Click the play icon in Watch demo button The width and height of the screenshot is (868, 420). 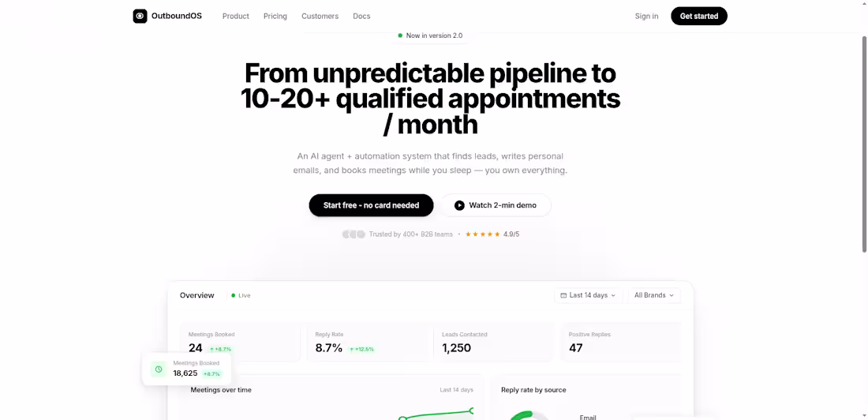point(459,205)
